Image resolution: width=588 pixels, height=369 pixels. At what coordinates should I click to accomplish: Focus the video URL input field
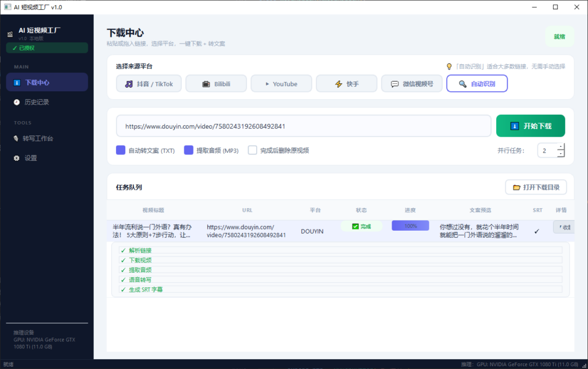coord(303,126)
